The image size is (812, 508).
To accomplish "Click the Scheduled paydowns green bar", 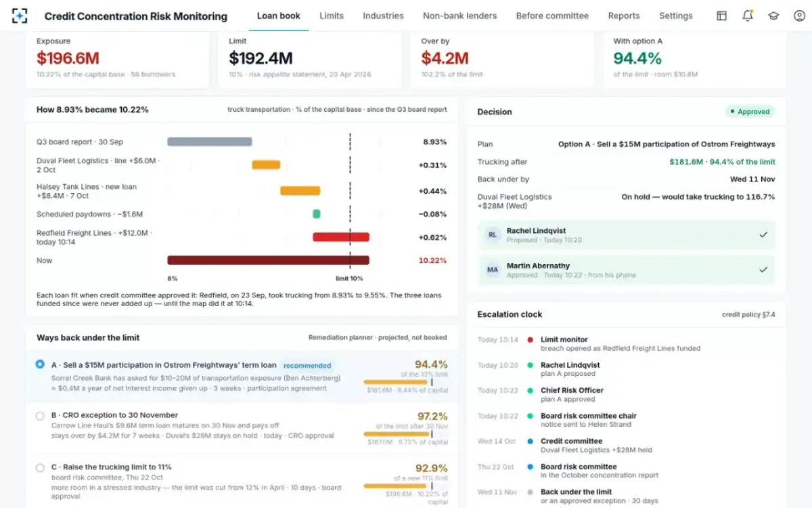I will tap(317, 214).
